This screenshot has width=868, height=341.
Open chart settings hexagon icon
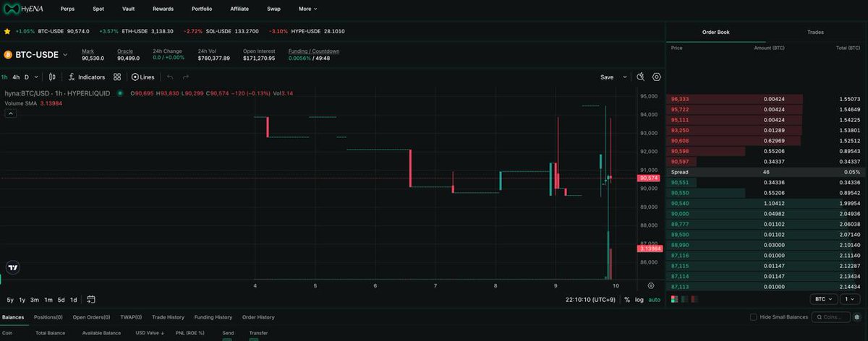pyautogui.click(x=657, y=77)
